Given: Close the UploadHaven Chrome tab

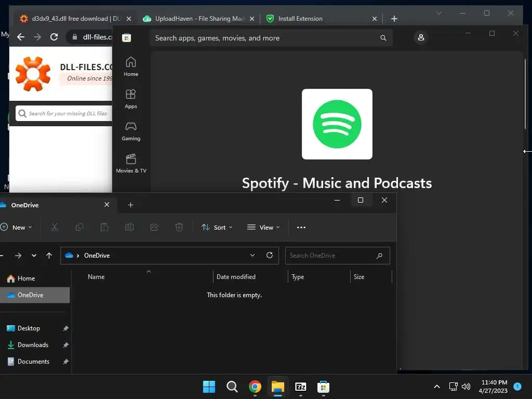Looking at the screenshot, I should coord(252,19).
